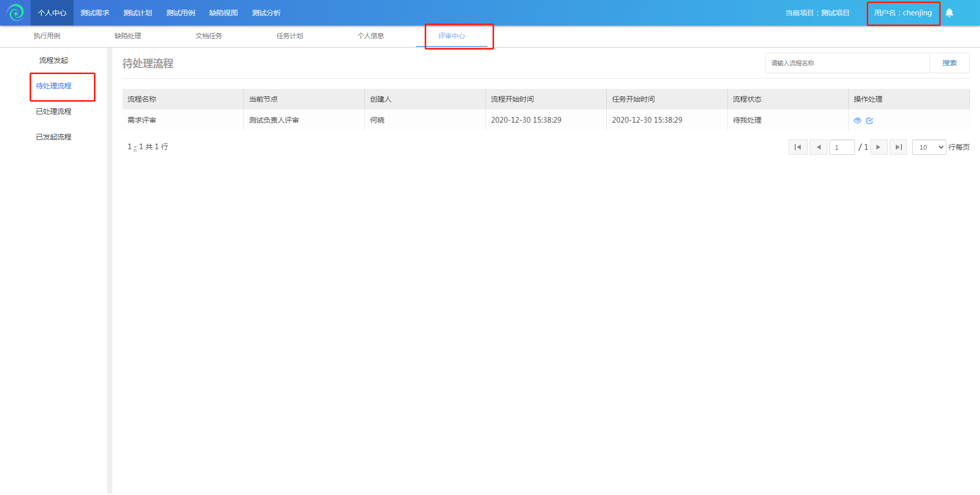The width and height of the screenshot is (980, 495).
Task: Click 当前项目 测试项目 project selector
Action: click(817, 13)
